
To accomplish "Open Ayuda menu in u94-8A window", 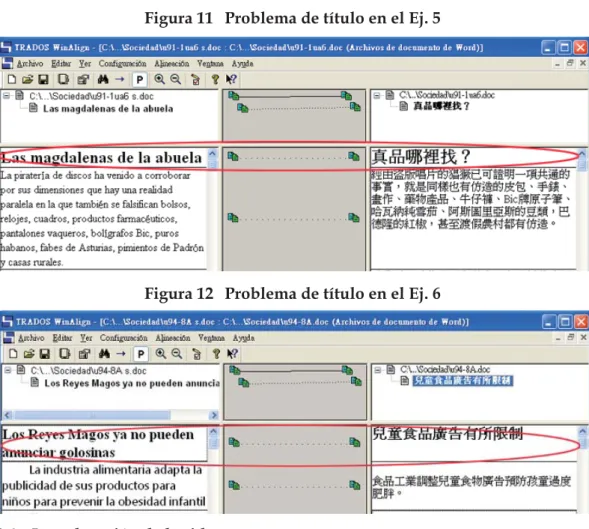I will point(243,338).
